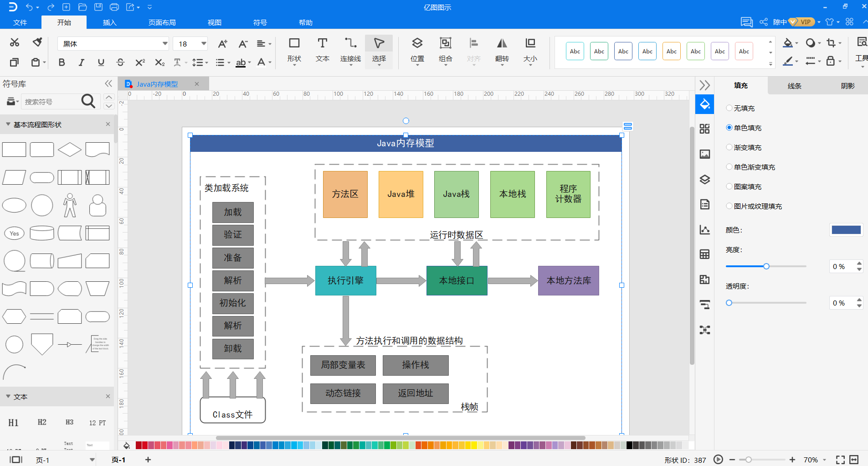
Task: Apply Strikethrough formatting
Action: pyautogui.click(x=120, y=62)
